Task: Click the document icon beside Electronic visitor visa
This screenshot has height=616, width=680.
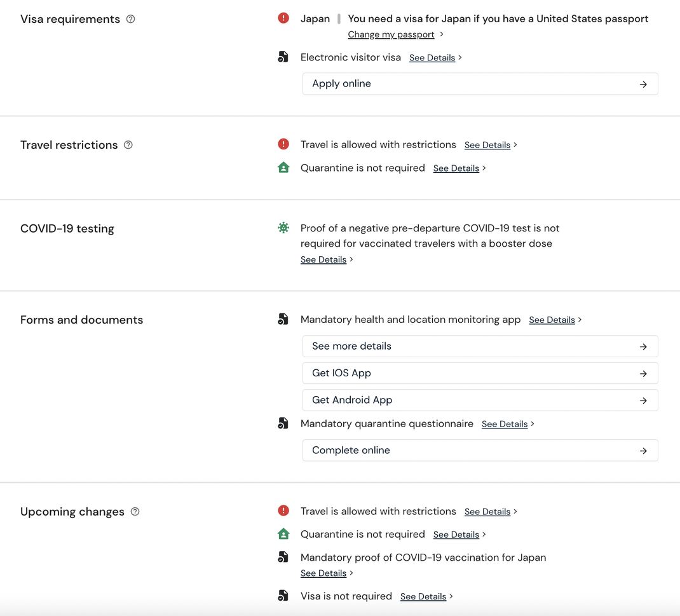Action: 283,57
